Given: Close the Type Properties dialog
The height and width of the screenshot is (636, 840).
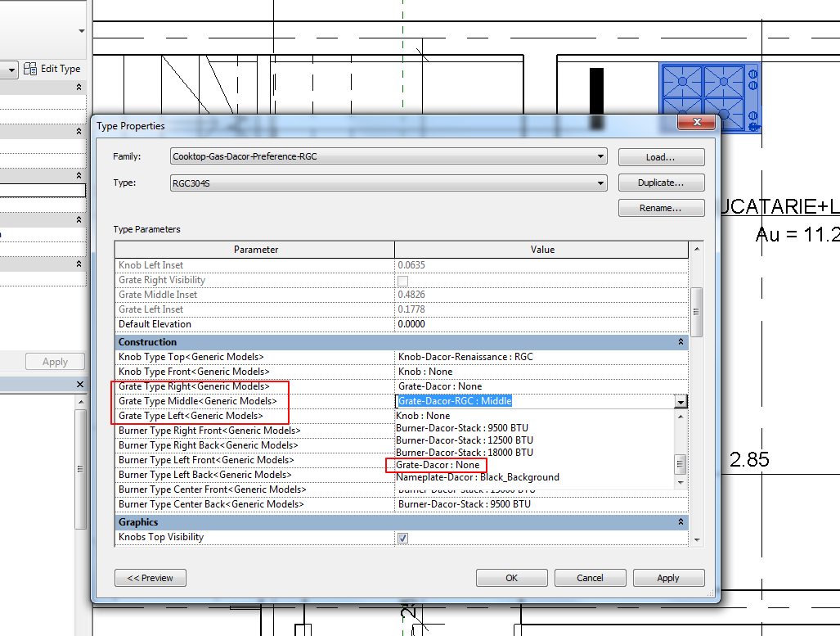Looking at the screenshot, I should coord(696,122).
